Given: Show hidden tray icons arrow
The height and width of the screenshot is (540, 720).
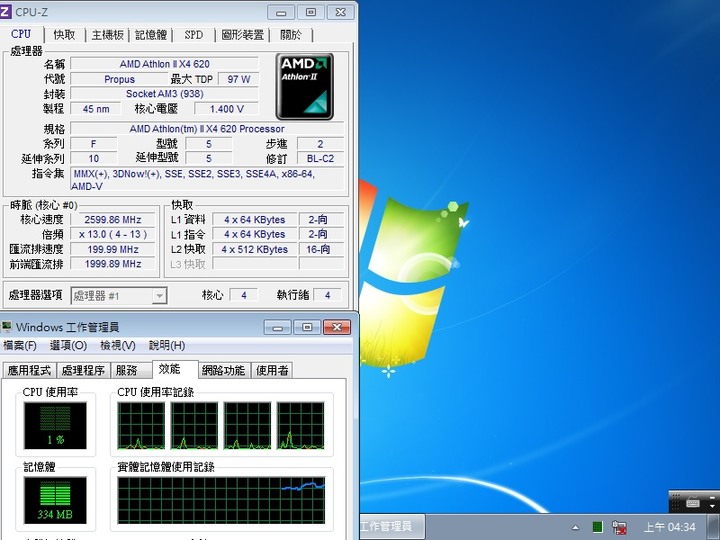Looking at the screenshot, I should point(575,527).
